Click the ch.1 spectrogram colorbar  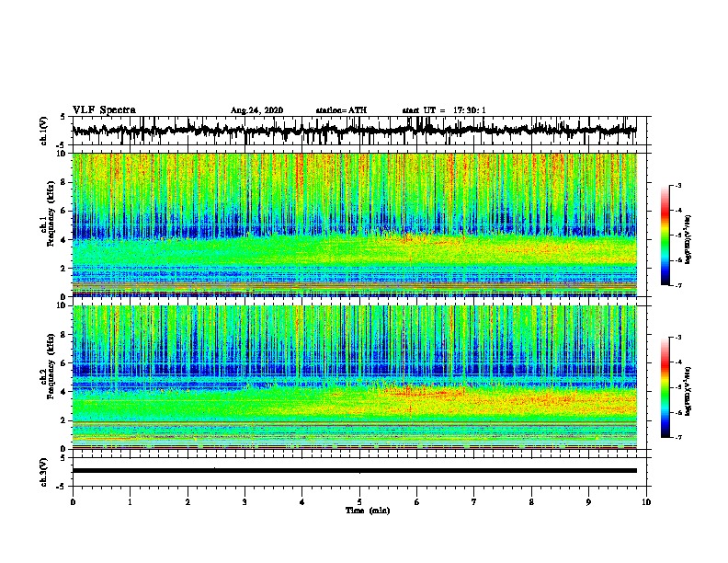pos(665,236)
